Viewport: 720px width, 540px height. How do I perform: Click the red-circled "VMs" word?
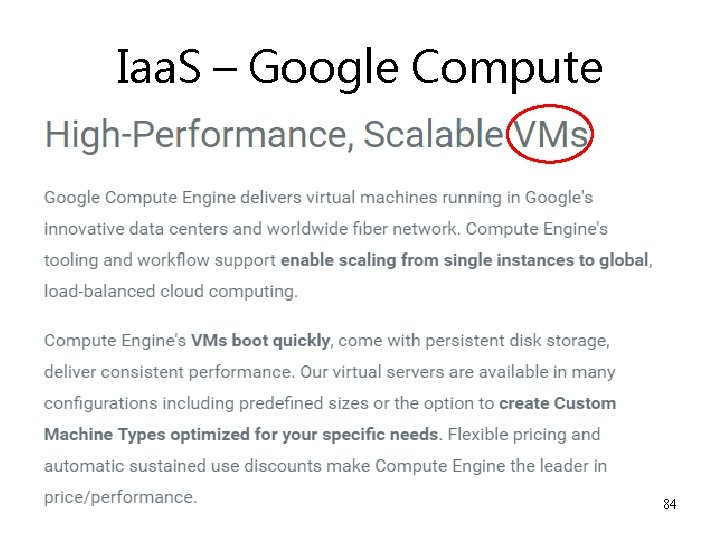[550, 134]
